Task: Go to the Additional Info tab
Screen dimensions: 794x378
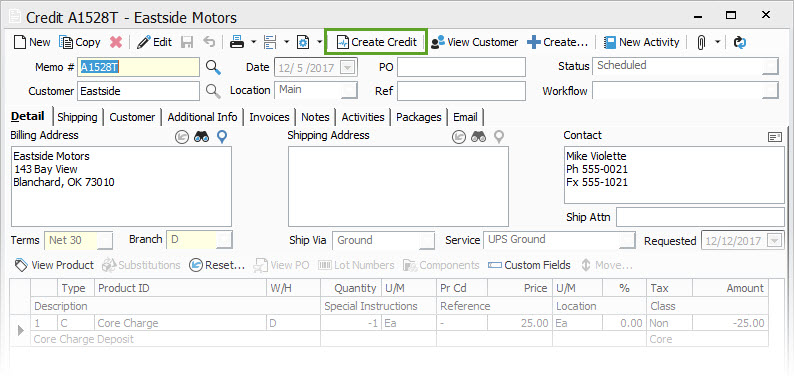Action: click(202, 117)
